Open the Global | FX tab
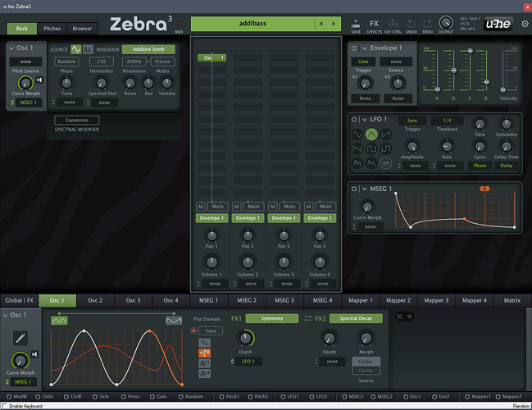532x410 pixels. click(x=20, y=300)
